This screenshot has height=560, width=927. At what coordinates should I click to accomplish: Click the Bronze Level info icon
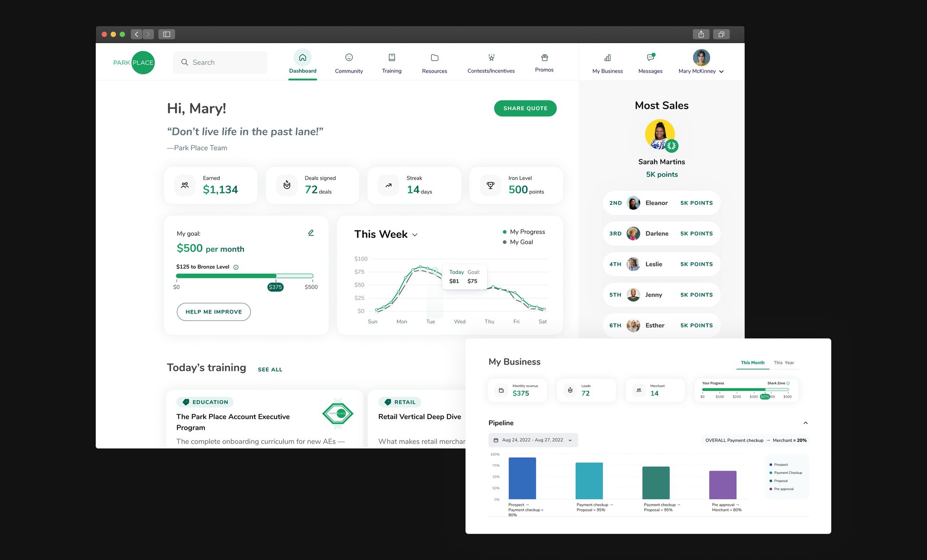click(236, 267)
